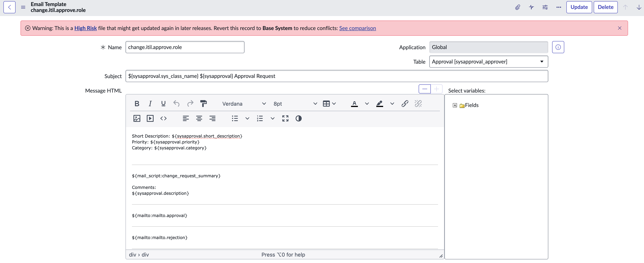The width and height of the screenshot is (644, 263).
Task: Click the ${mail_script:change_request_summary} text
Action: tap(176, 176)
